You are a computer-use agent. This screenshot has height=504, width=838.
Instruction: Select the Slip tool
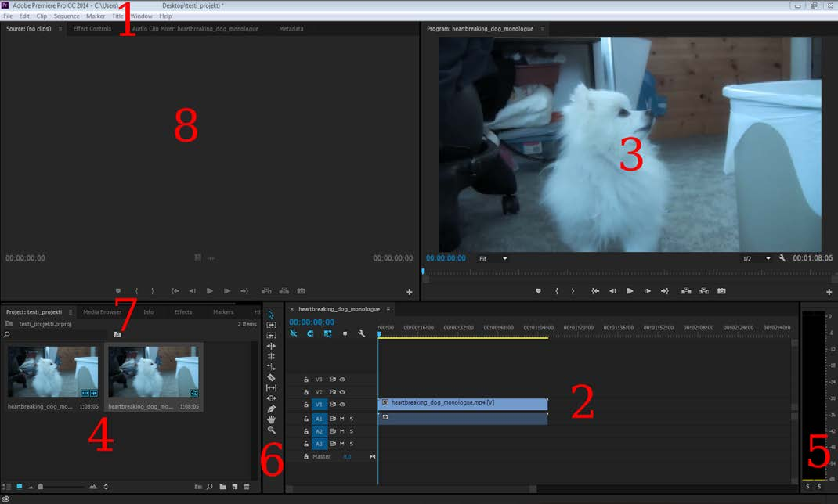pos(271,387)
